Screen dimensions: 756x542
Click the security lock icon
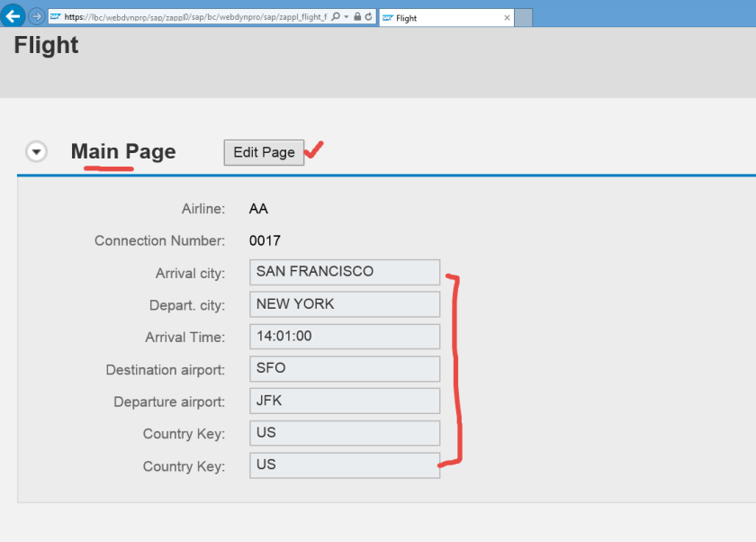point(357,16)
